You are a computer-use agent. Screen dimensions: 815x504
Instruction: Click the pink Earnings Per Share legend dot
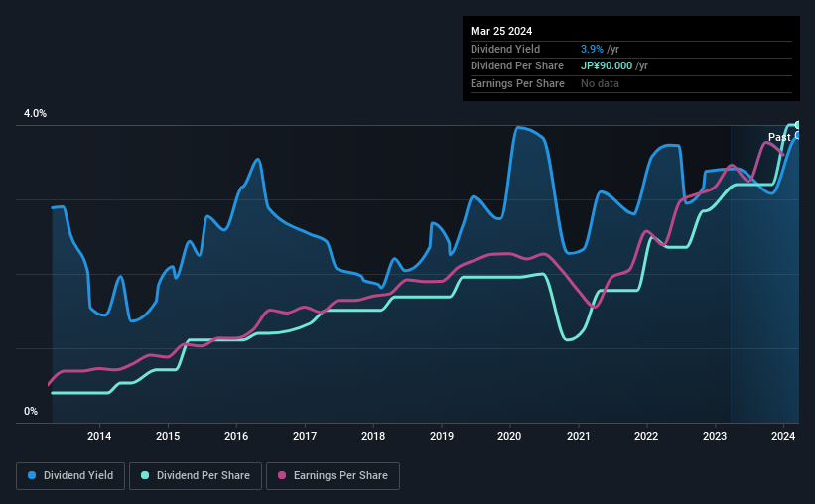[x=281, y=476]
